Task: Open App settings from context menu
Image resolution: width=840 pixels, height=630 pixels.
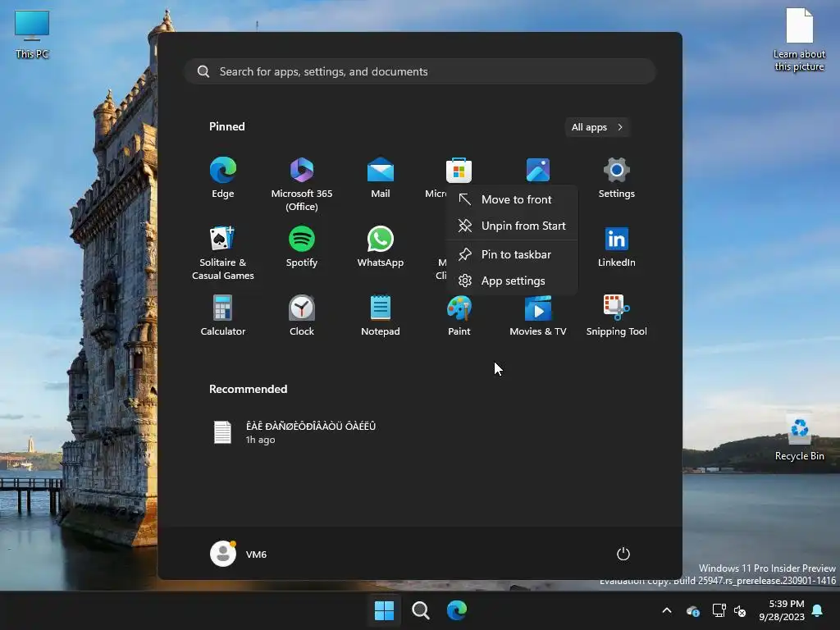Action: 512,281
